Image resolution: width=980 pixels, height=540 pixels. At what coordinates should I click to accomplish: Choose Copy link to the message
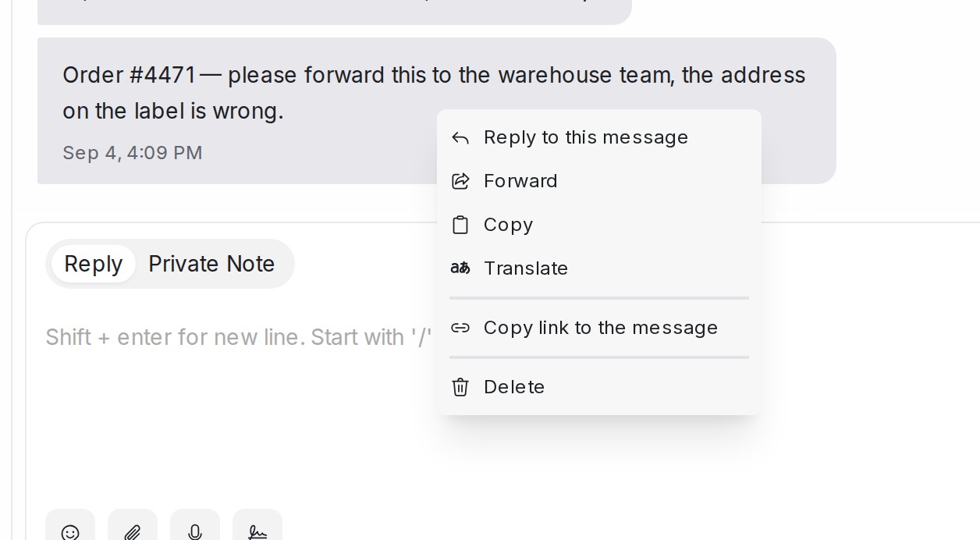click(599, 328)
